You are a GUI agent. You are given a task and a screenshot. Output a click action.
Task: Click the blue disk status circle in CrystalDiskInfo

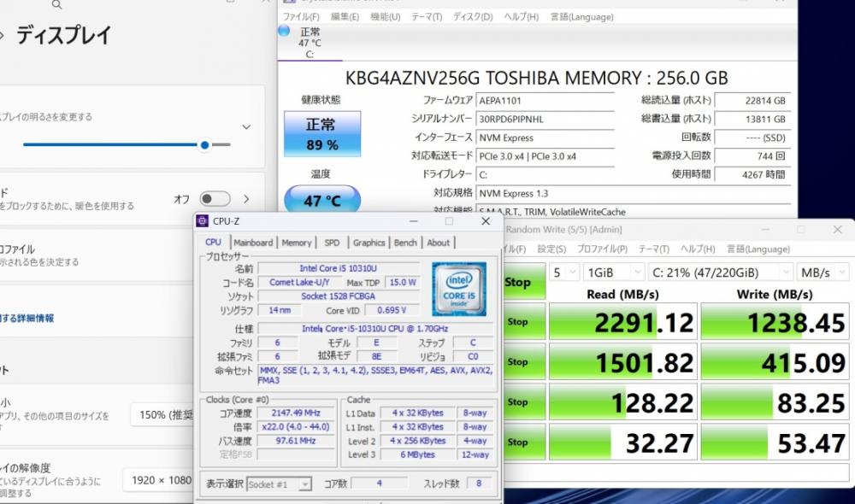(284, 31)
